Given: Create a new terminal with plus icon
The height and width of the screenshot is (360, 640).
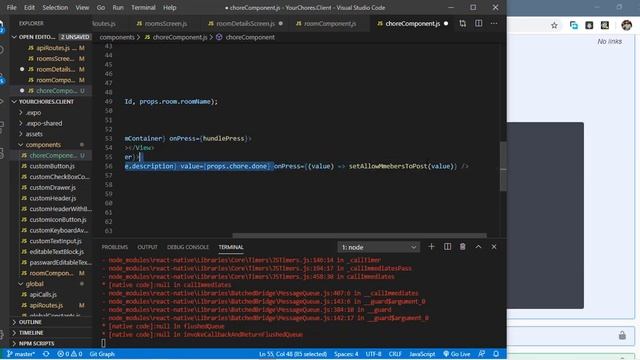Looking at the screenshot, I should (431, 247).
